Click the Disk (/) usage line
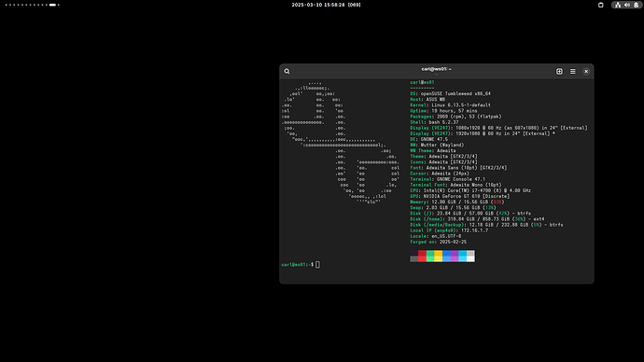This screenshot has width=644, height=362. 470,214
